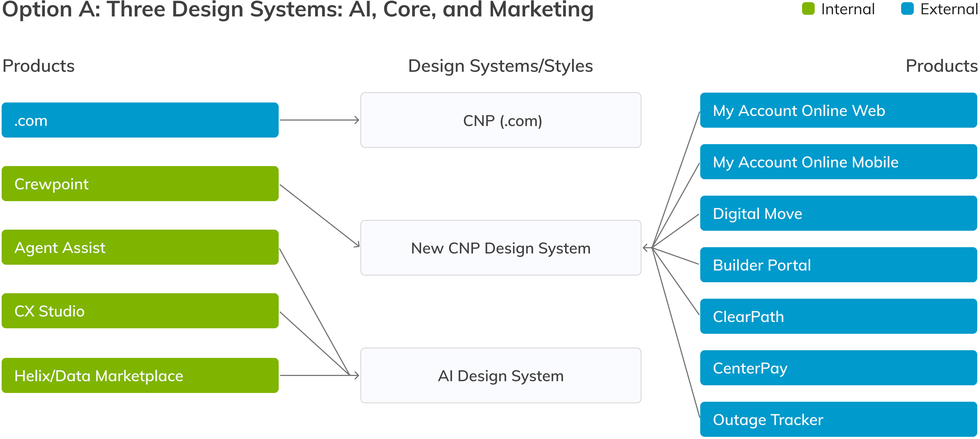Select the Builder Portal box
980x439 pixels.
[x=838, y=265]
